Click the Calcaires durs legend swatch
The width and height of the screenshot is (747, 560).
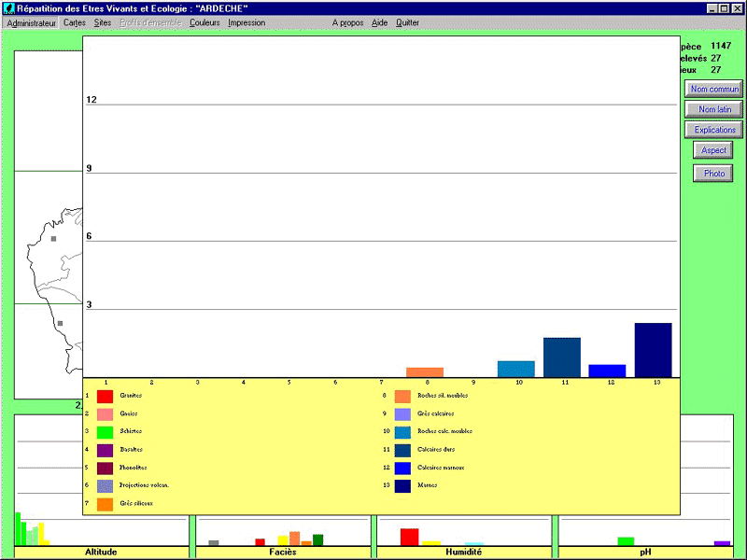402,450
